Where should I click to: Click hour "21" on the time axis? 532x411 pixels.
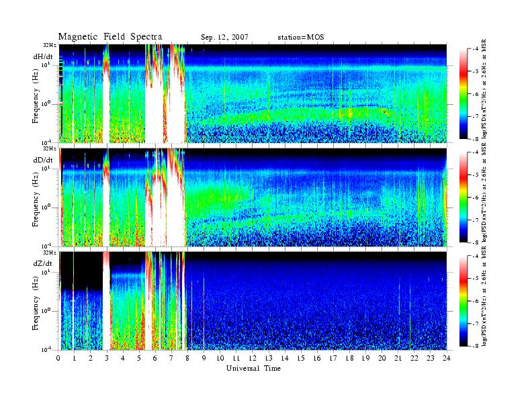click(398, 358)
